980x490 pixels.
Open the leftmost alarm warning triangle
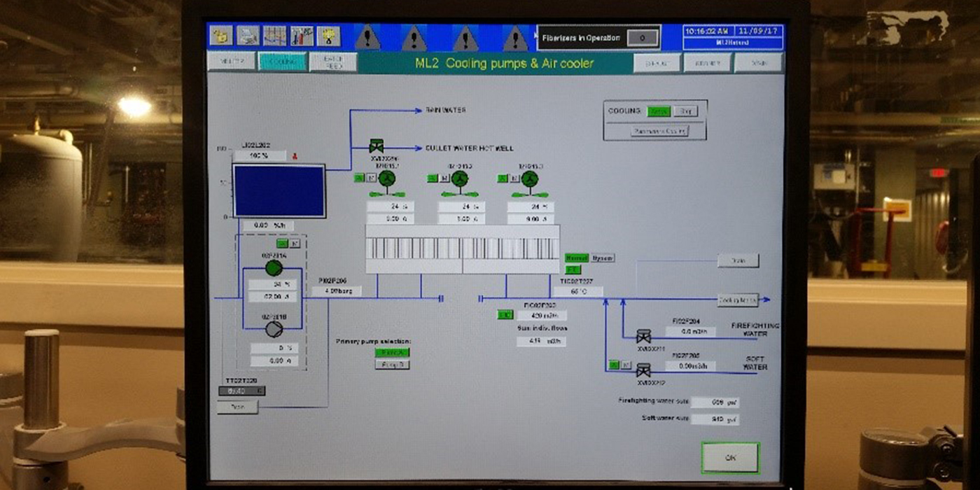(x=367, y=37)
